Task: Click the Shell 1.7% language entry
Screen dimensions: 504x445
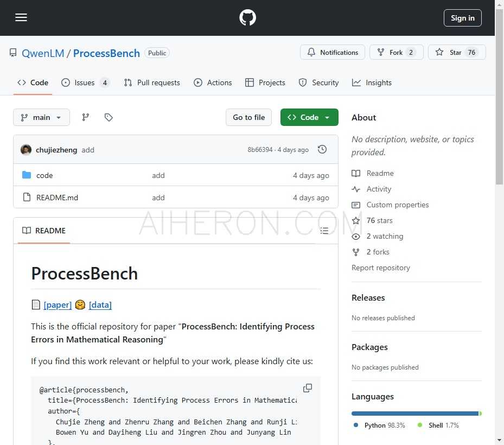Action: (438, 425)
